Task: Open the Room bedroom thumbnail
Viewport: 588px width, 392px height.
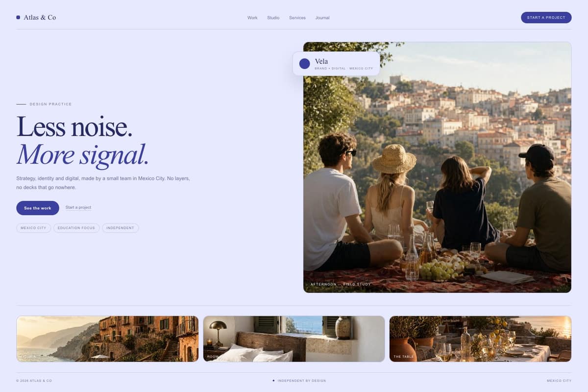Action: tap(294, 339)
